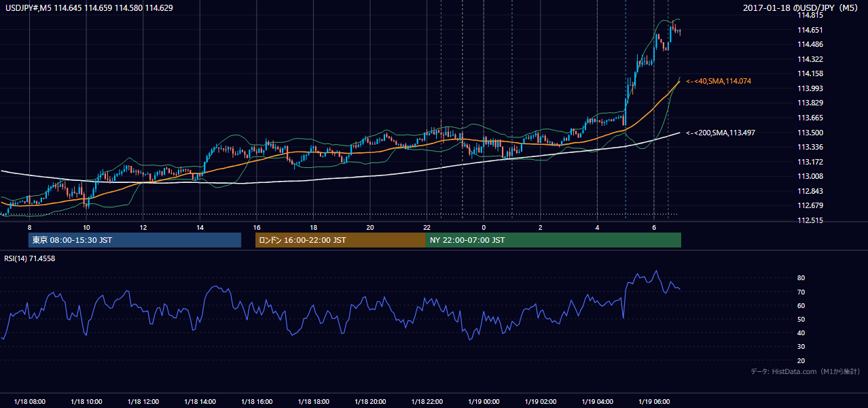Click the 40 SMA 114.074 label
The height and width of the screenshot is (408, 868).
tap(719, 81)
